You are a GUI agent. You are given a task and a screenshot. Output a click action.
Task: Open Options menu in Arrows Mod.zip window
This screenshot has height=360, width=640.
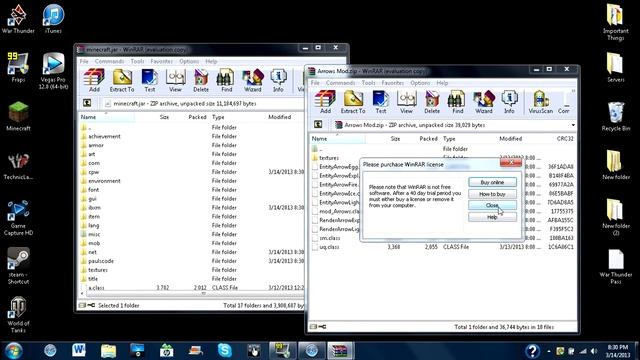(420, 83)
